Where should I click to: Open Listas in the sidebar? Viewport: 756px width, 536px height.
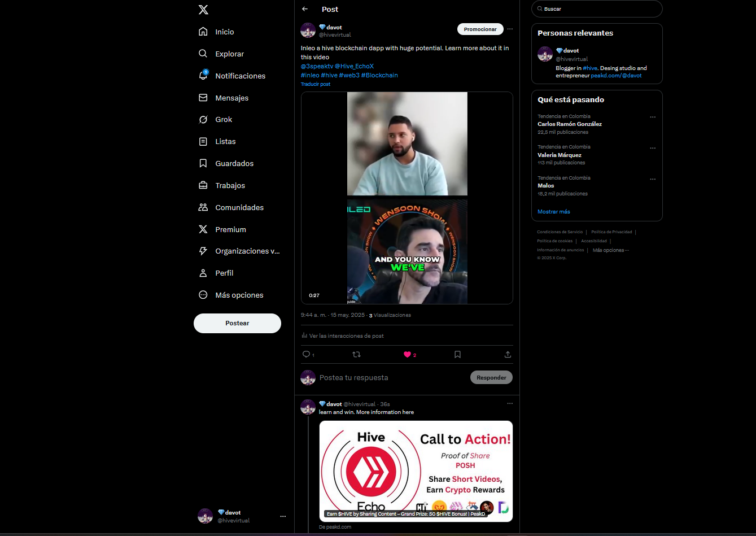coord(217,141)
